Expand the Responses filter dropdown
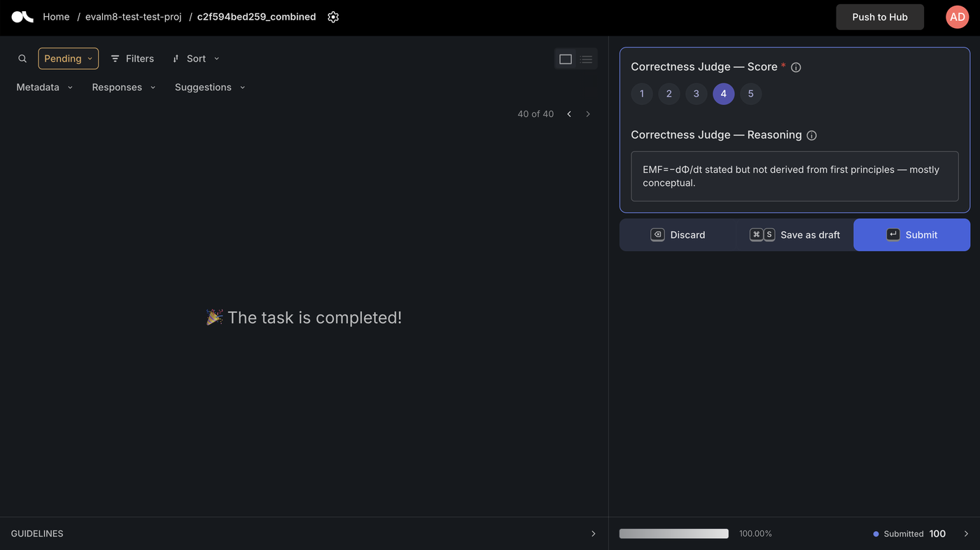 124,87
